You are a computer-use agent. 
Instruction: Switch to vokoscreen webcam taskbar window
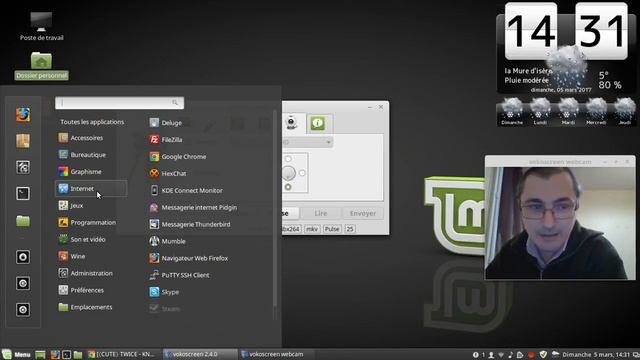coord(276,354)
